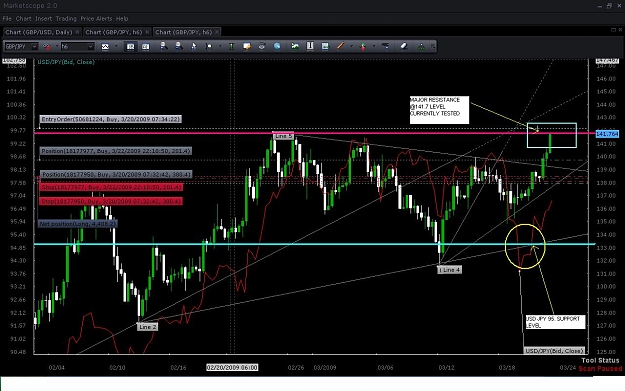Restore down the Marketscope window
This screenshot has width=625, height=391.
tap(609, 6)
